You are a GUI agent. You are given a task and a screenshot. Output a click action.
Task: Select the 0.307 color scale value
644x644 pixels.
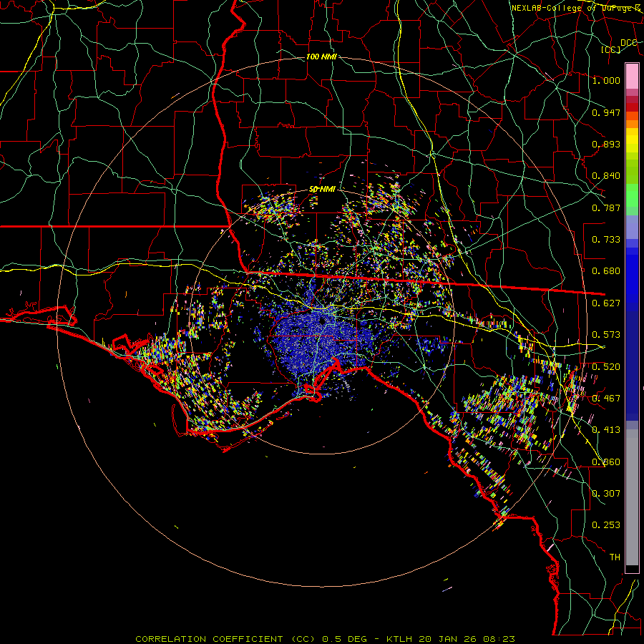coord(606,493)
